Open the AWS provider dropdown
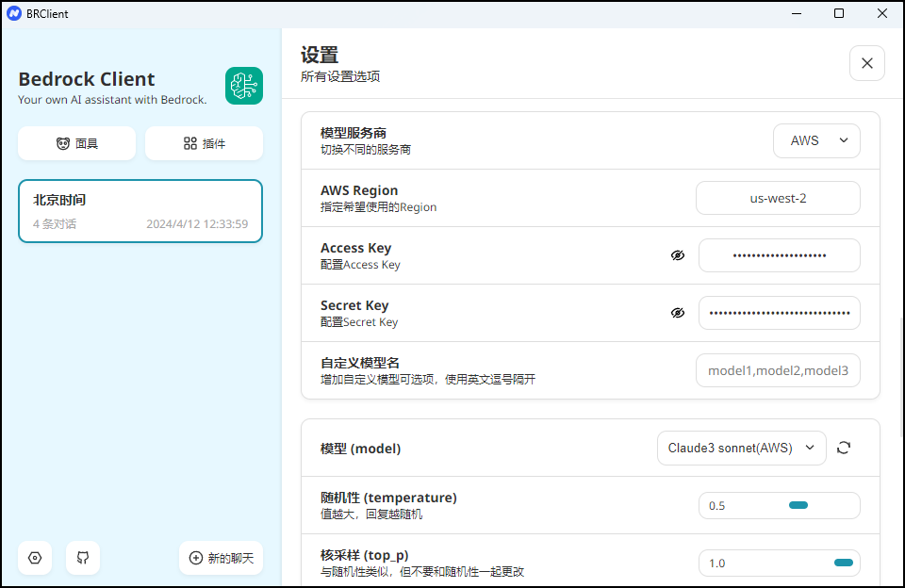The width and height of the screenshot is (905, 588). pos(816,140)
